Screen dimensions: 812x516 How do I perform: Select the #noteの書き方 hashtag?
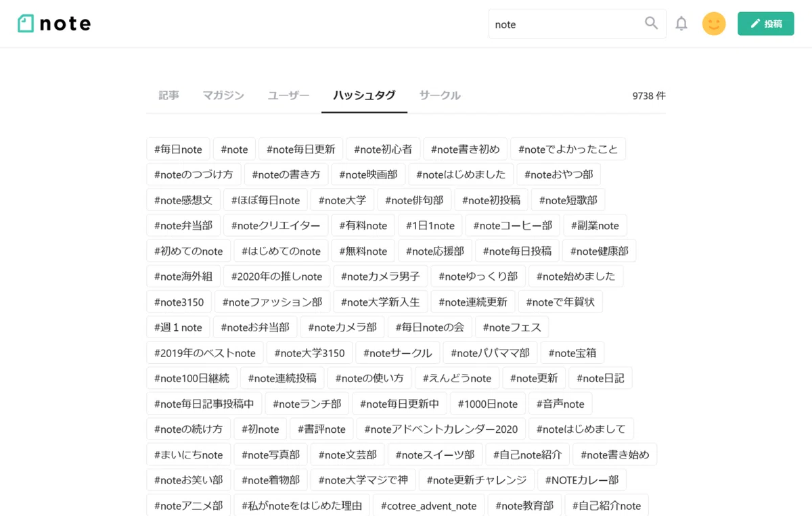(x=286, y=174)
